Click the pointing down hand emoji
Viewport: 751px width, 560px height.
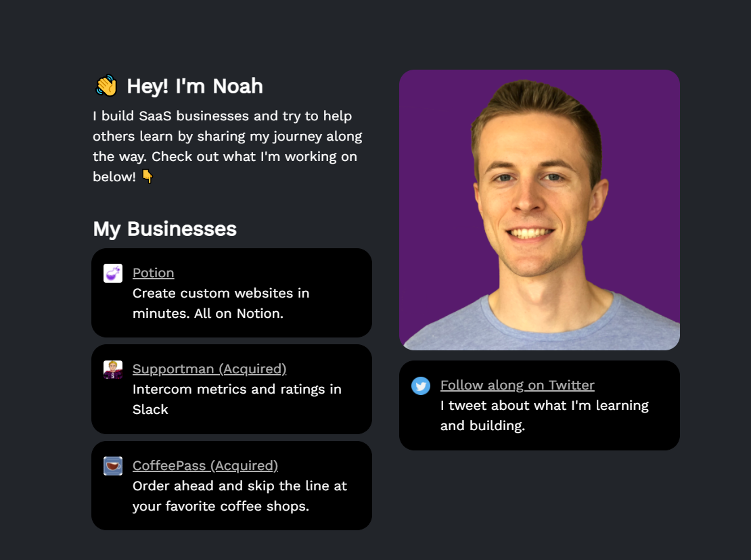tap(147, 177)
